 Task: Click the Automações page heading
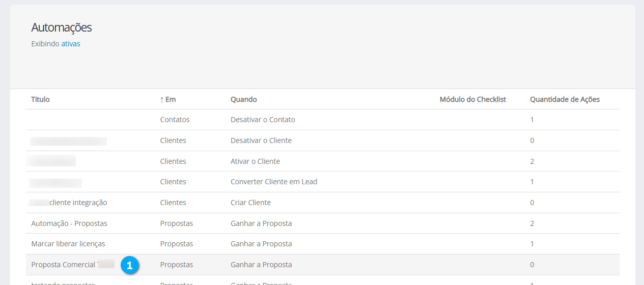61,27
